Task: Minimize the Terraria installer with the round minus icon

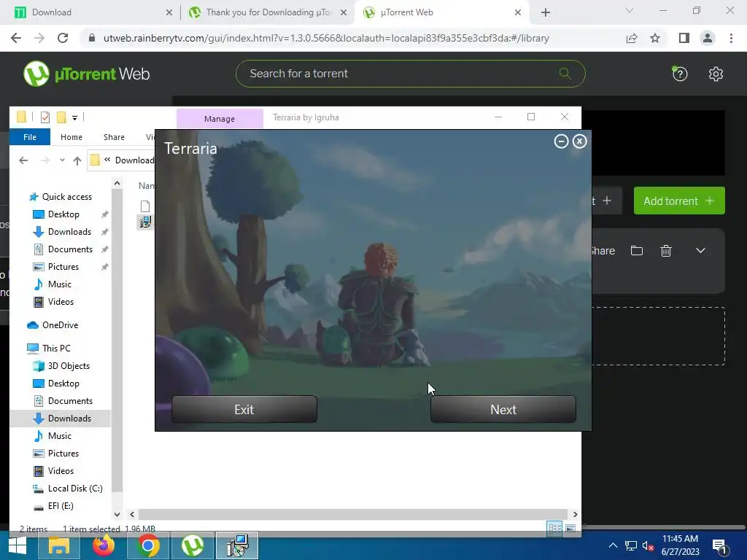Action: [561, 141]
